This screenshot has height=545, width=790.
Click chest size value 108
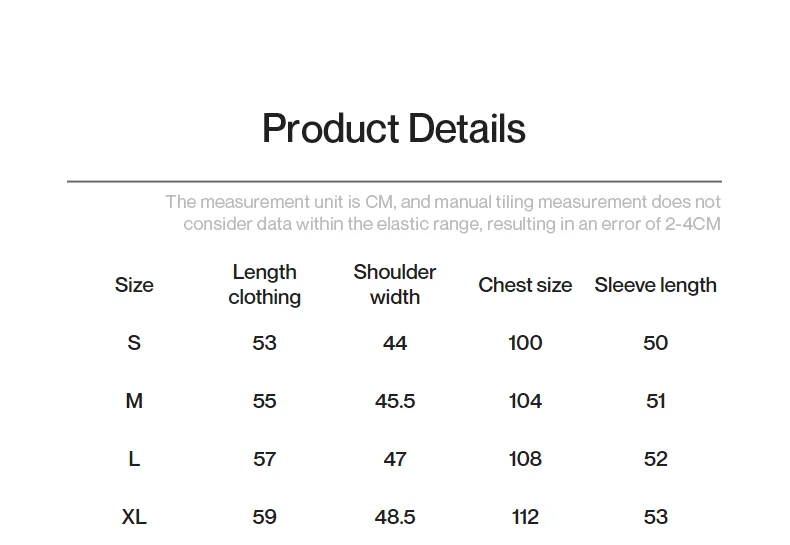(525, 459)
